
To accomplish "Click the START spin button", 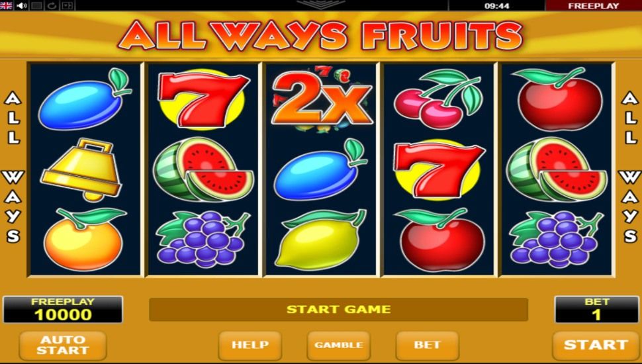I will 595,345.
